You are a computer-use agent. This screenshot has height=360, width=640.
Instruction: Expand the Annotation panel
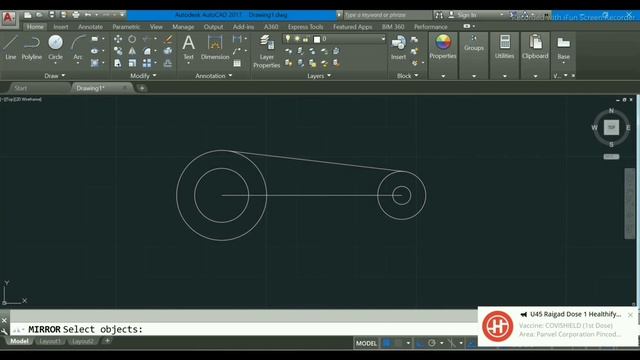point(213,76)
